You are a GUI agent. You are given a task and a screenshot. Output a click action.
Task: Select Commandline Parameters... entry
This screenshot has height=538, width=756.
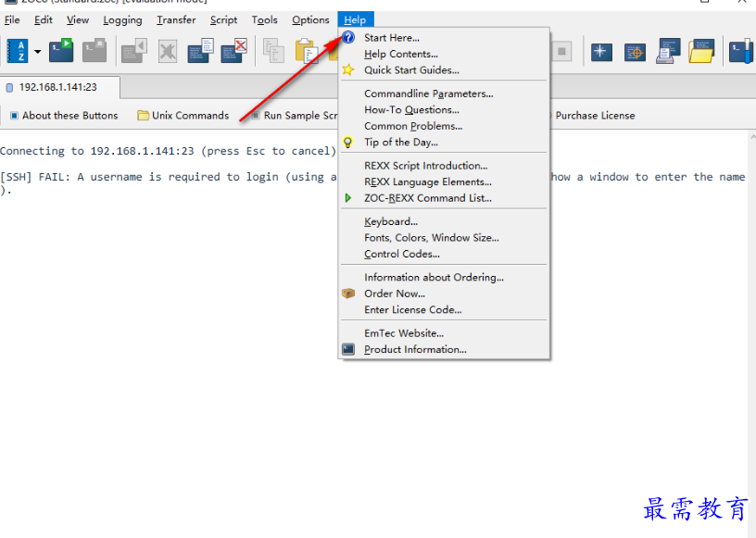pyautogui.click(x=444, y=94)
